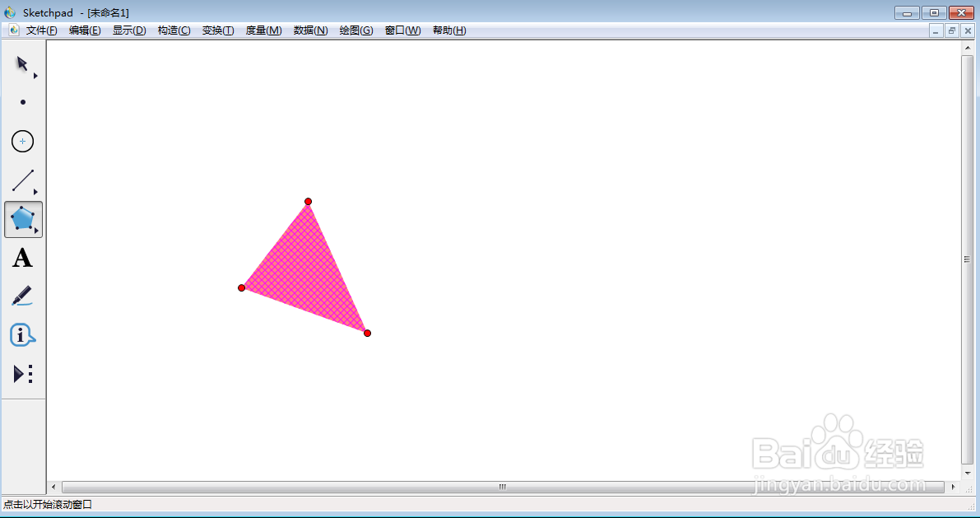Screen dimensions: 980x518
Task: Click the horizontal scrollbar right arrow
Action: point(953,487)
